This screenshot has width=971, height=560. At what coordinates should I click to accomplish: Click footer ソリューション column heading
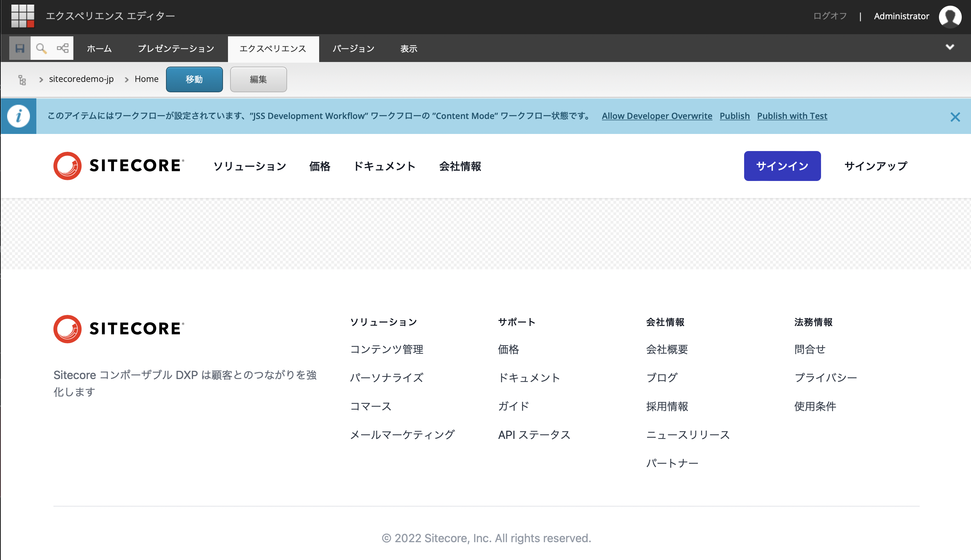coord(383,322)
